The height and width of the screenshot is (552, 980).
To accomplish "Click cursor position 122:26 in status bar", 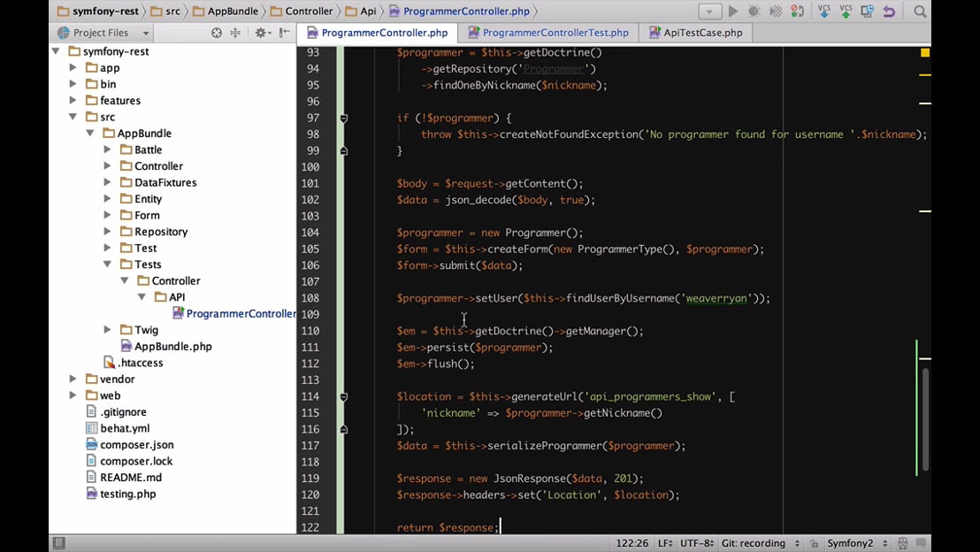I will [632, 543].
